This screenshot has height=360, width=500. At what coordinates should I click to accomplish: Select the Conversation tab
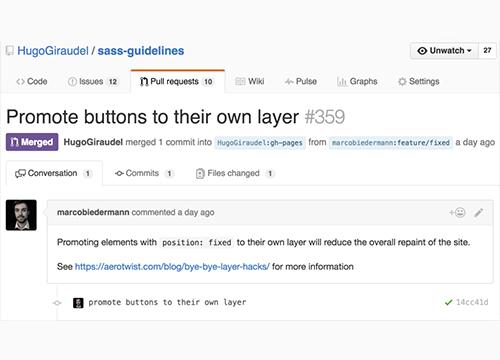54,173
